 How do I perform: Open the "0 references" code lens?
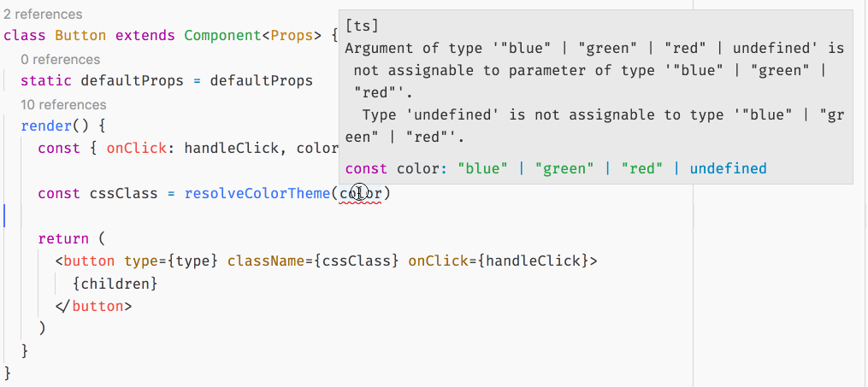click(x=61, y=60)
